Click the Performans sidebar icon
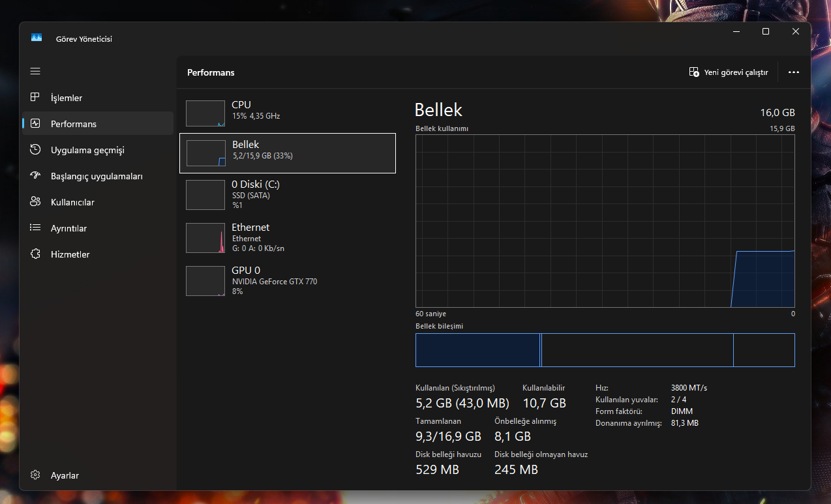The image size is (831, 504). [35, 123]
